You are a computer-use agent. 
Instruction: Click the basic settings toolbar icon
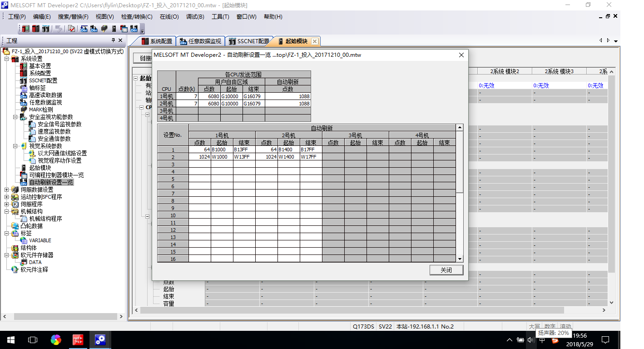pyautogui.click(x=26, y=29)
